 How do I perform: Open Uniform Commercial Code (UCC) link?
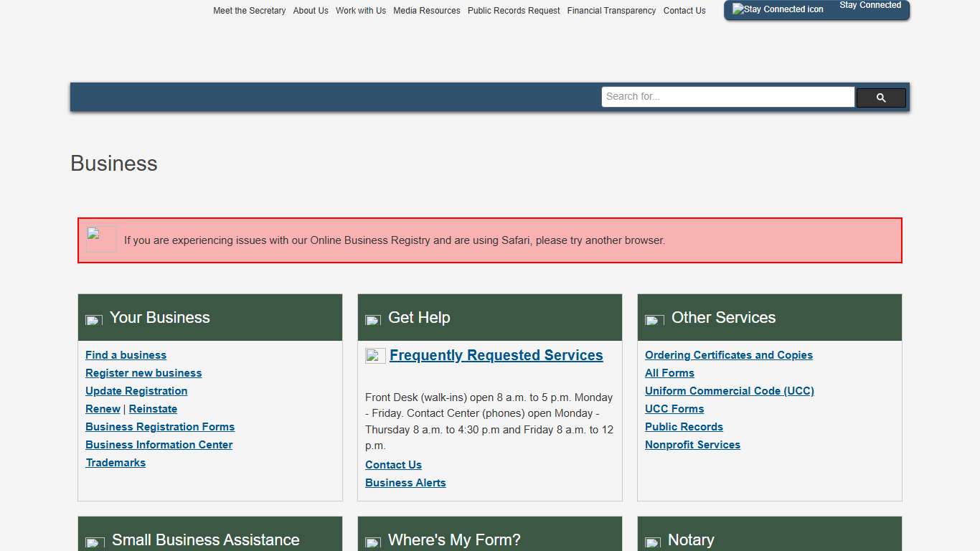[x=729, y=391]
